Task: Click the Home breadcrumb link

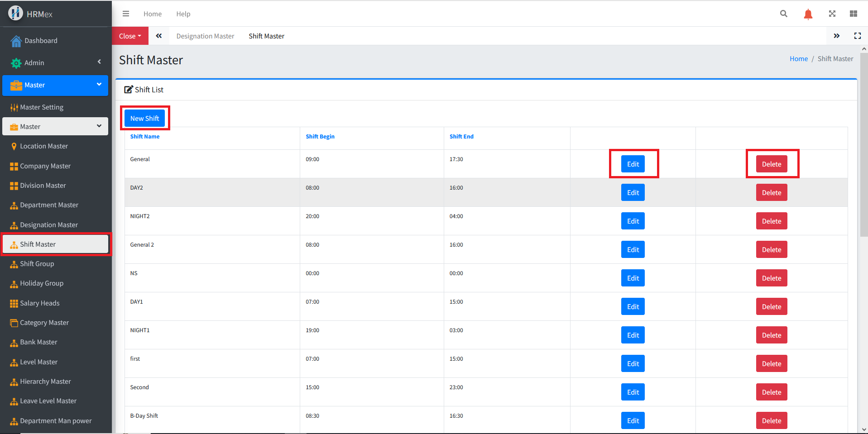Action: point(798,59)
